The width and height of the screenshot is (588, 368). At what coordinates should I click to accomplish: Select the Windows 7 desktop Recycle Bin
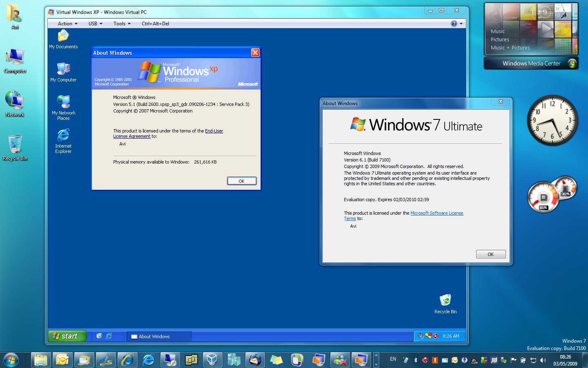click(15, 148)
